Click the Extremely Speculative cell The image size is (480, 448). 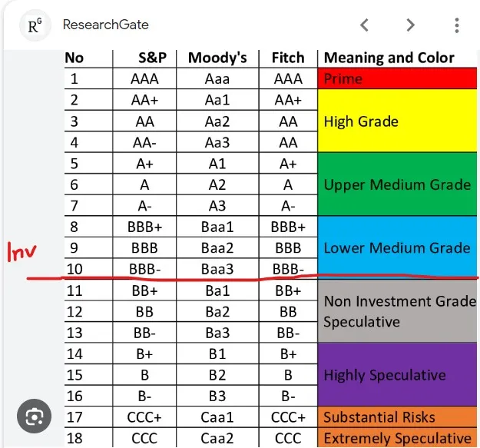pos(397,439)
